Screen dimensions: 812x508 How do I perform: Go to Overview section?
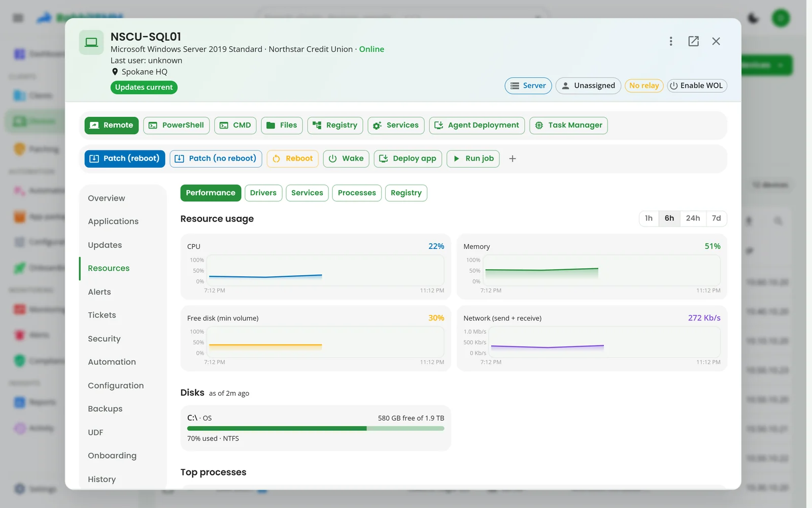pos(123,198)
